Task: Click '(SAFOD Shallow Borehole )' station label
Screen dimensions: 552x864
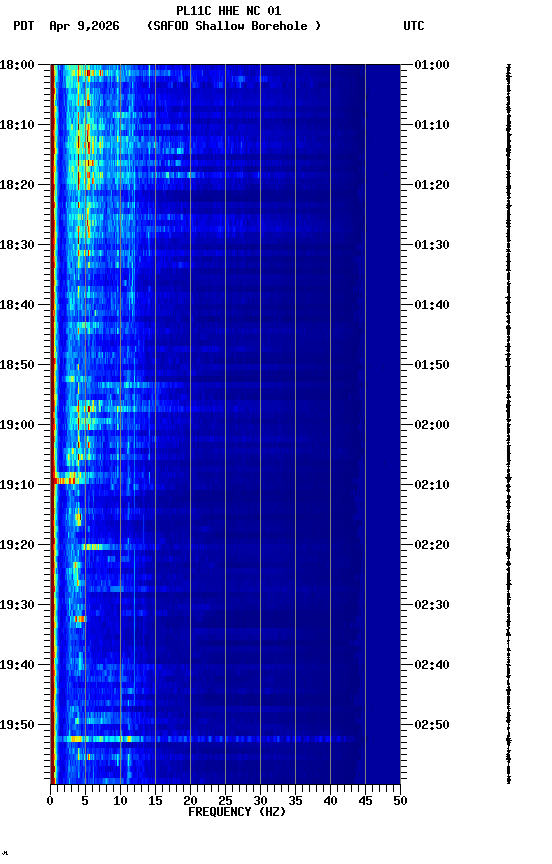Action: click(234, 26)
